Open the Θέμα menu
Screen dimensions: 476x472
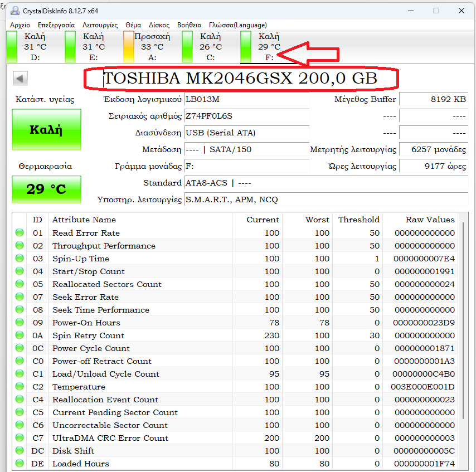pos(133,25)
